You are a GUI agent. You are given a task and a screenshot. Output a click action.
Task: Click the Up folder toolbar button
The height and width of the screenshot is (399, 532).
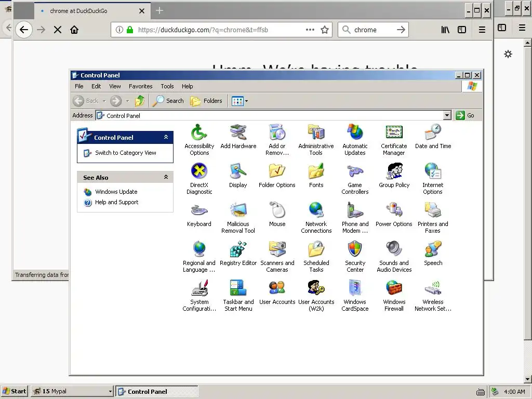tap(139, 101)
